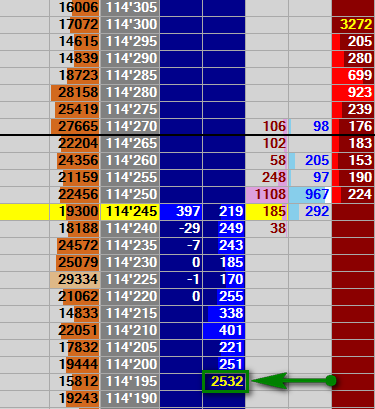Select the sell volume 38 at 114'240
Viewport: 375px width, 409px height.
click(267, 228)
